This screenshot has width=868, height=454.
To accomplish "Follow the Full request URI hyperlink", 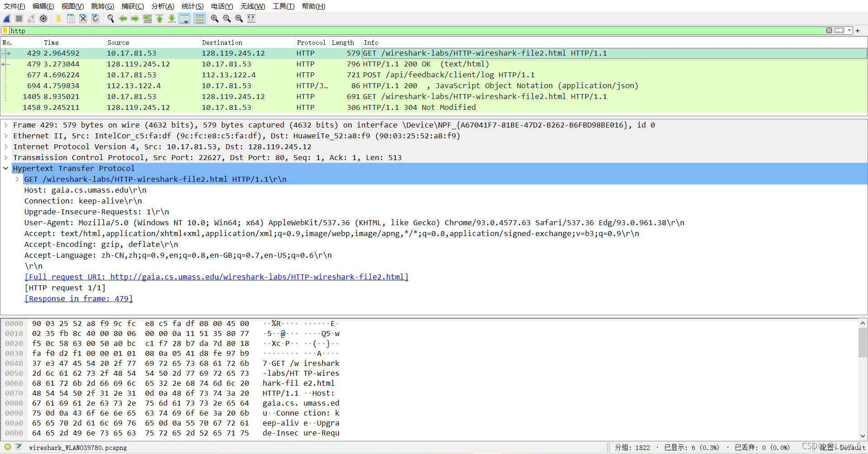I will (x=217, y=277).
